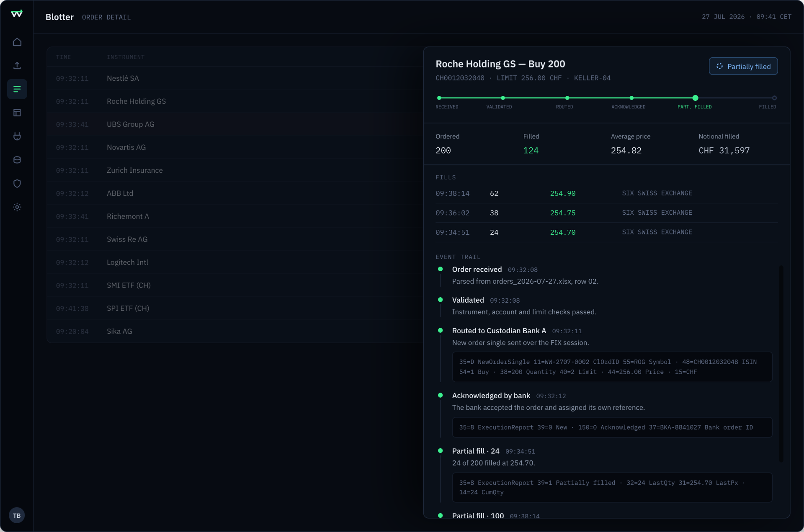Open the settings gear sidebar icon
This screenshot has width=804, height=532.
pyautogui.click(x=17, y=207)
